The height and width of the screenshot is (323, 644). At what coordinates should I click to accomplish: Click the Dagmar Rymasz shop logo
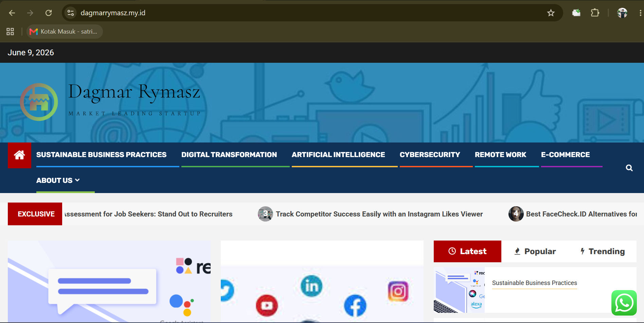(x=39, y=102)
